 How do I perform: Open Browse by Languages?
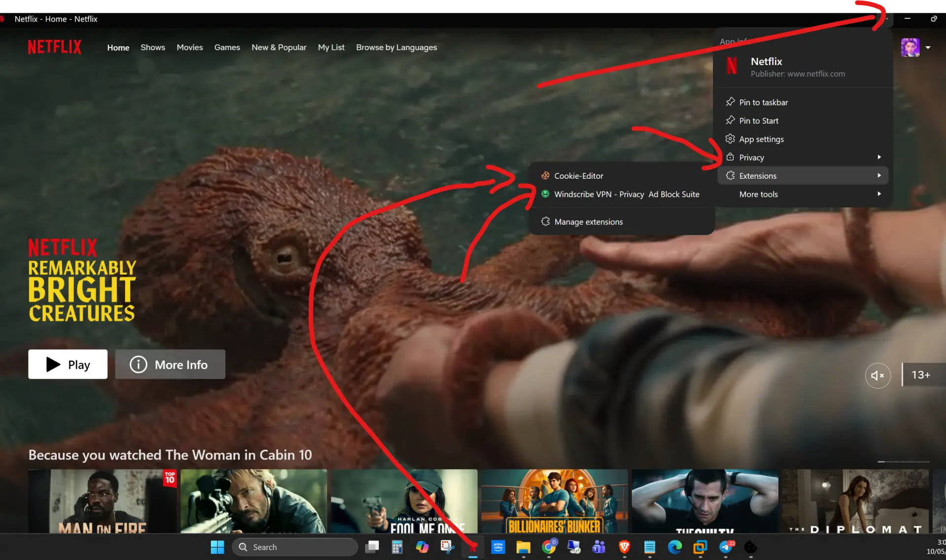(397, 47)
